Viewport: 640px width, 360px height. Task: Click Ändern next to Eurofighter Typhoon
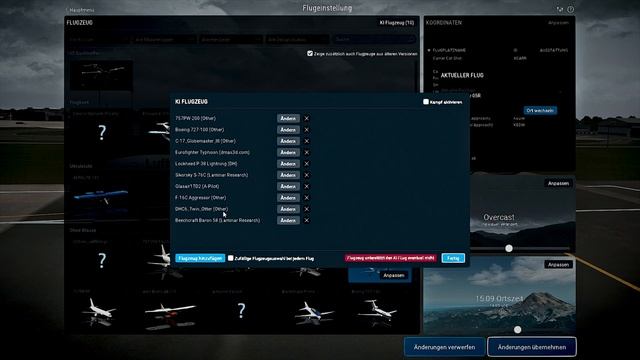[288, 152]
